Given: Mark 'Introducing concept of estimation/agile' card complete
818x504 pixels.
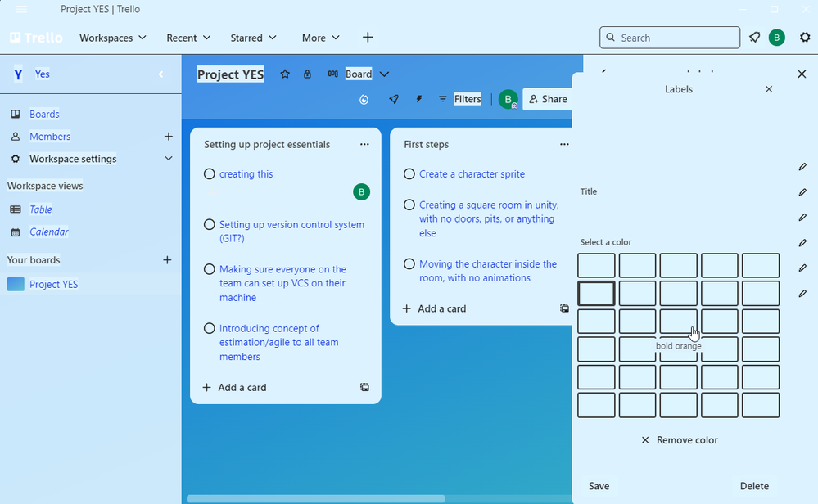Looking at the screenshot, I should (x=209, y=328).
